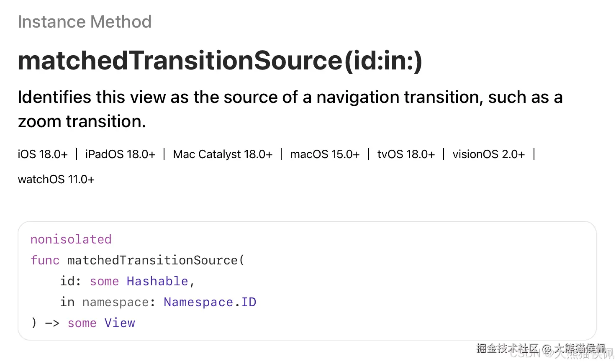
Task: Click the func keyword in the code block
Action: coord(45,260)
